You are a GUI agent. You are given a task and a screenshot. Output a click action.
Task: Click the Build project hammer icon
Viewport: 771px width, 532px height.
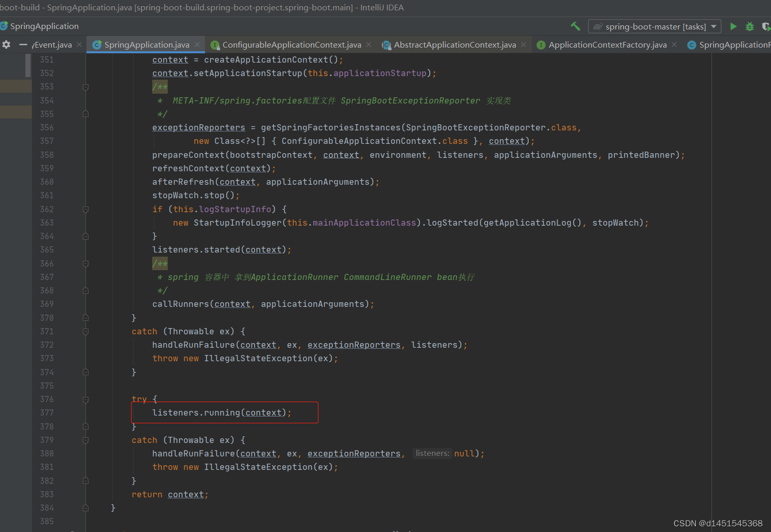pos(575,26)
